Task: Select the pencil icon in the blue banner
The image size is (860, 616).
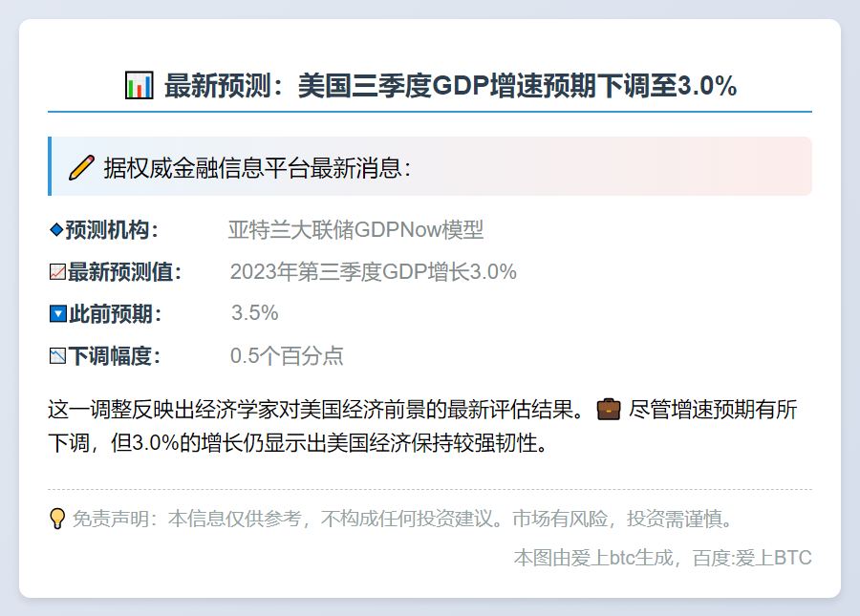Action: [x=80, y=166]
